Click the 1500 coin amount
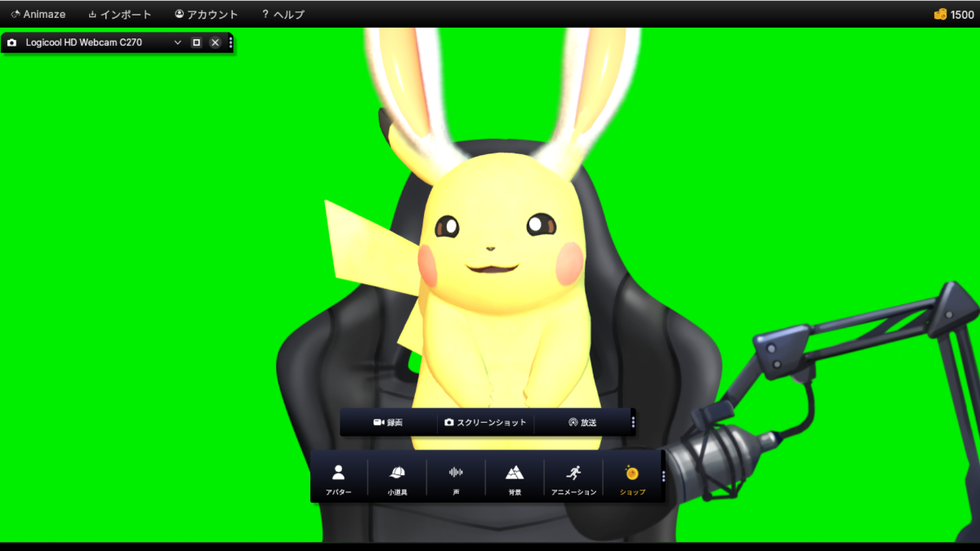 pyautogui.click(x=962, y=15)
